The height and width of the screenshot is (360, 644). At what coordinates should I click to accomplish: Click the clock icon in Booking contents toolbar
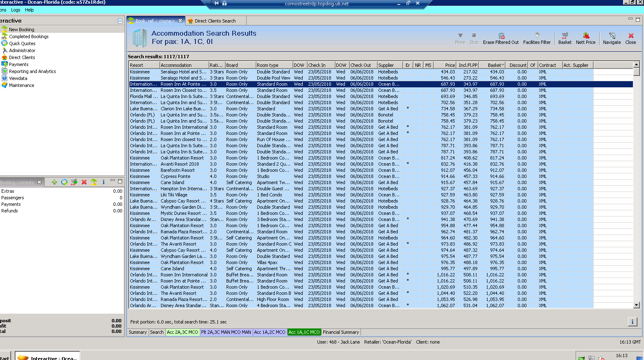tap(64, 182)
